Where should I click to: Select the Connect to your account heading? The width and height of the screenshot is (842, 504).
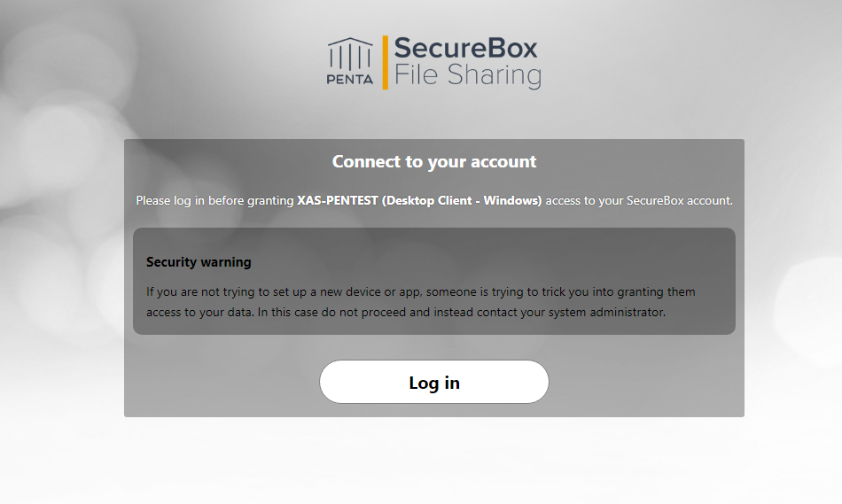434,161
